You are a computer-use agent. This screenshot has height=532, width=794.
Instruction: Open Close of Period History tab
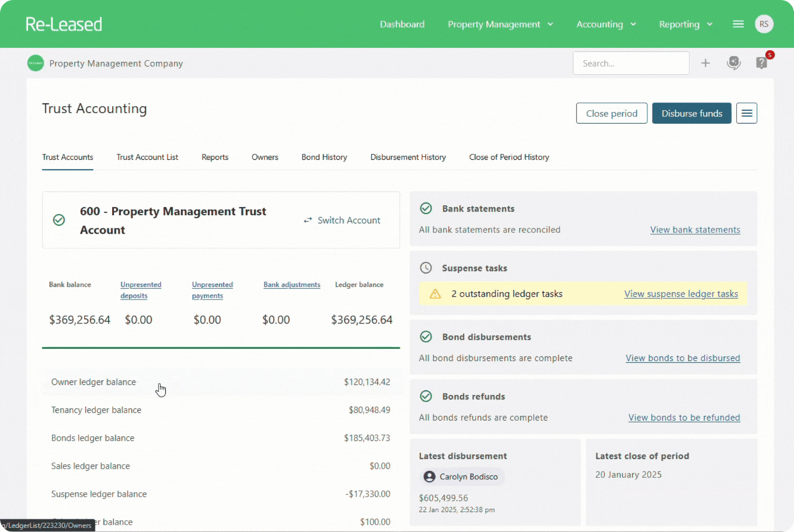click(509, 157)
